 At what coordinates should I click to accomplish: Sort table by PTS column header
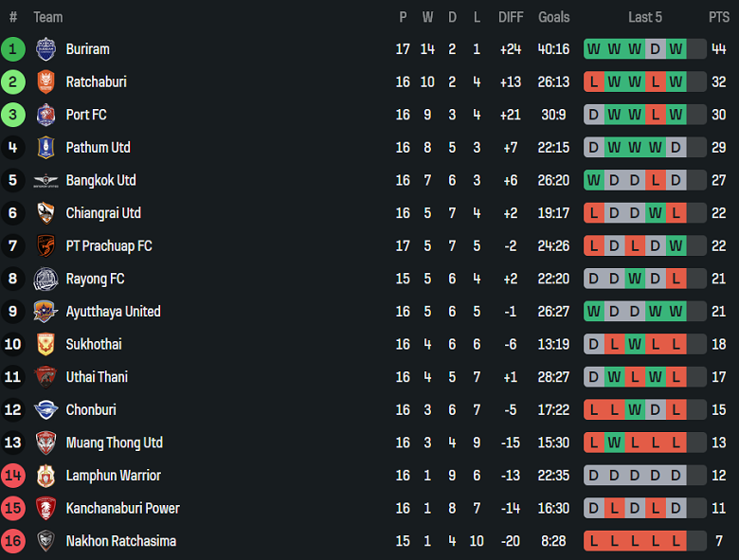pyautogui.click(x=718, y=17)
